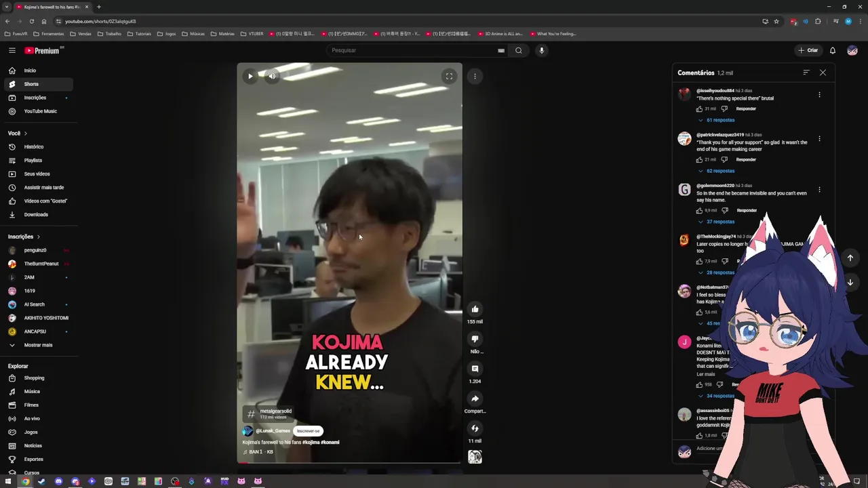Open Assistir mais tarde
This screenshot has height=488, width=868.
coord(38,187)
